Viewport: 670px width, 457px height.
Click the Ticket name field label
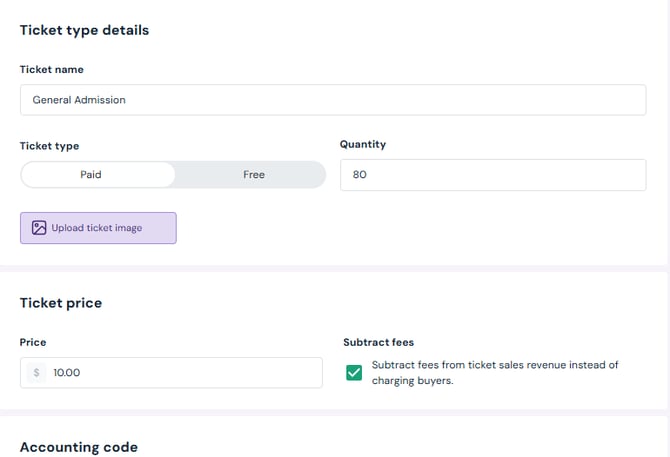click(x=52, y=69)
